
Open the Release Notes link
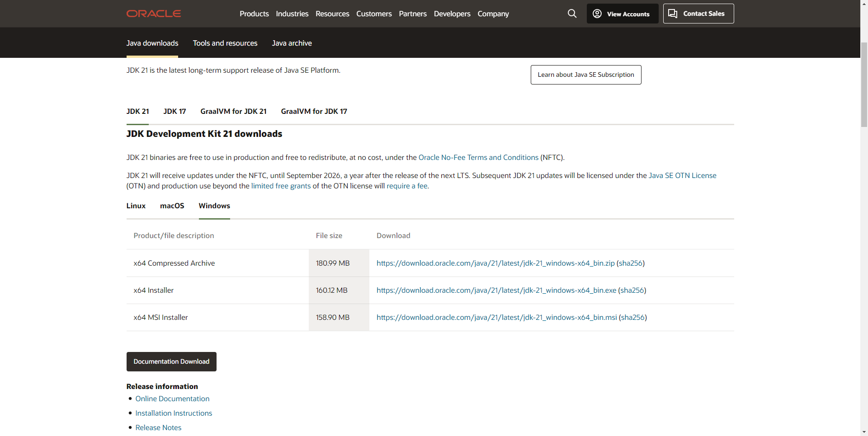pyautogui.click(x=158, y=427)
